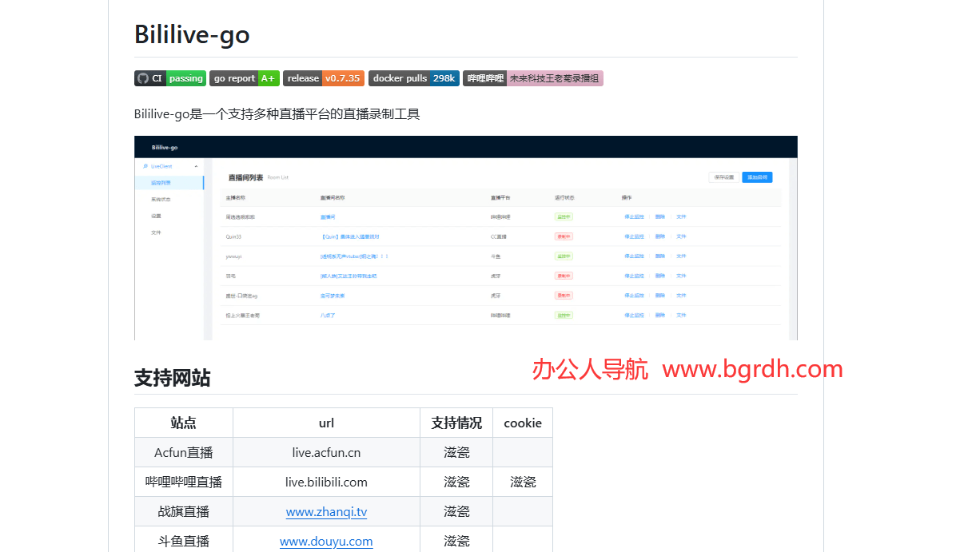980x552 pixels.
Task: Collapse the LiveClient sidebar section
Action: pyautogui.click(x=197, y=165)
